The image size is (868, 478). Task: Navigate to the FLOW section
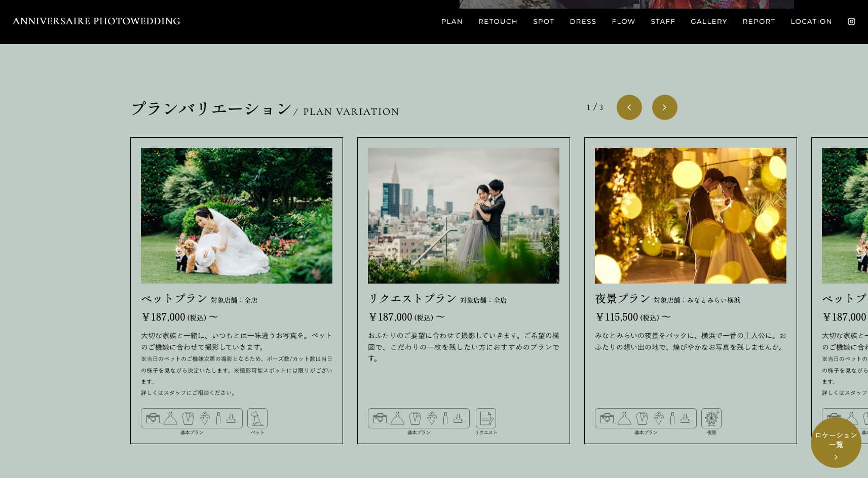click(x=624, y=22)
